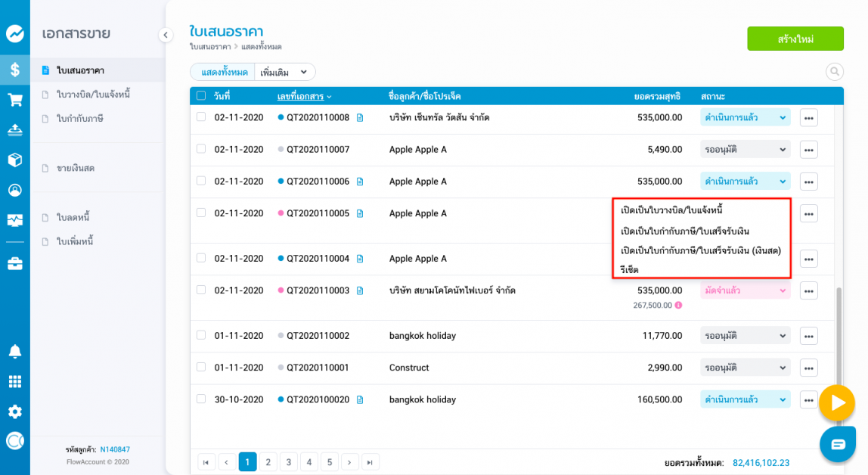
Task: Open the contacts person icon
Action: tap(15, 190)
